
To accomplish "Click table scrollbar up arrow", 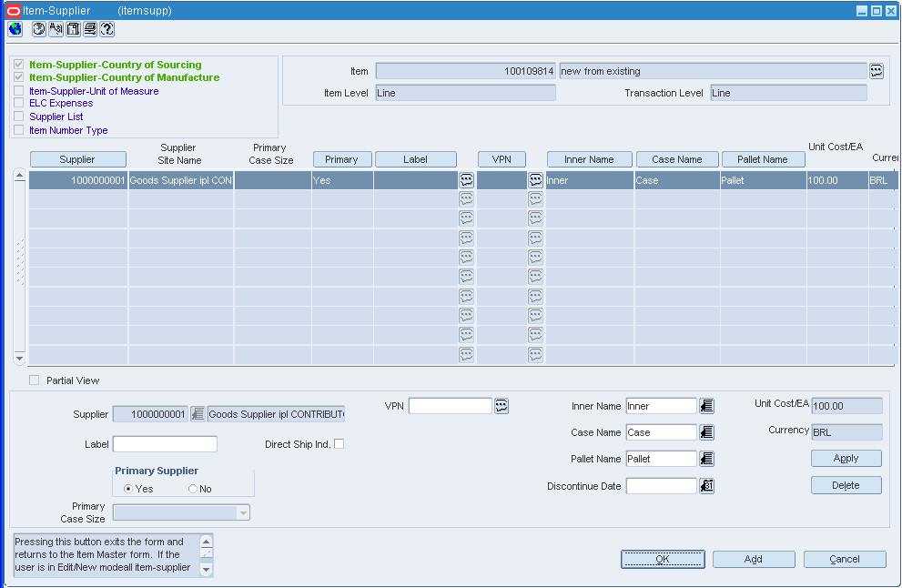I will [x=19, y=175].
